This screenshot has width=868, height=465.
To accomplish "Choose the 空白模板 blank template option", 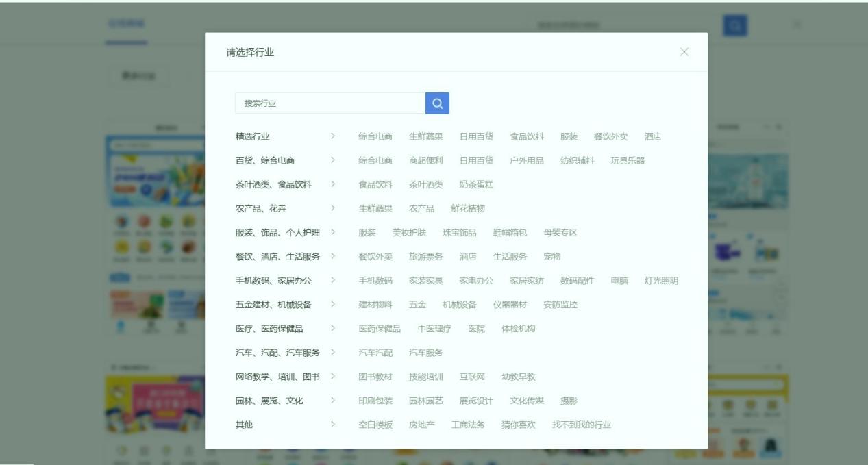I will [375, 425].
